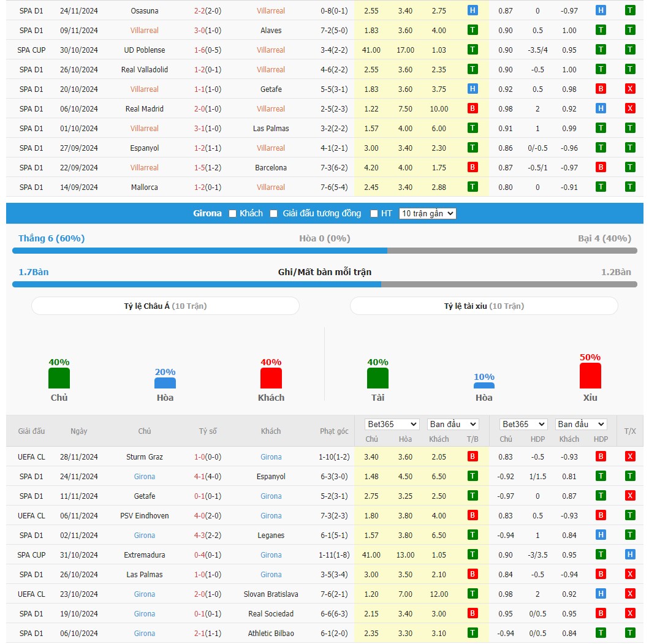Click the Thắng/Bại win percentage bar
649x644 pixels.
(x=325, y=251)
